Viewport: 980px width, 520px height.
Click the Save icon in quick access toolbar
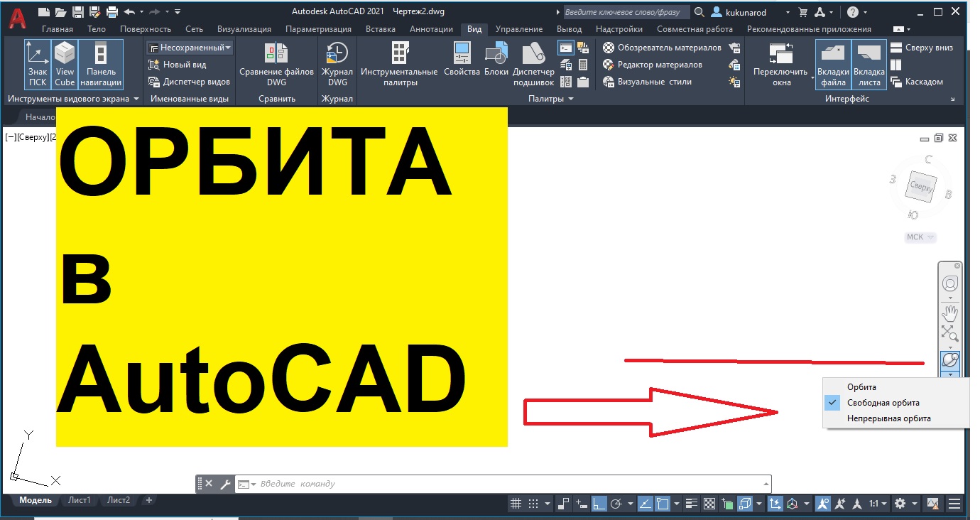click(x=78, y=11)
